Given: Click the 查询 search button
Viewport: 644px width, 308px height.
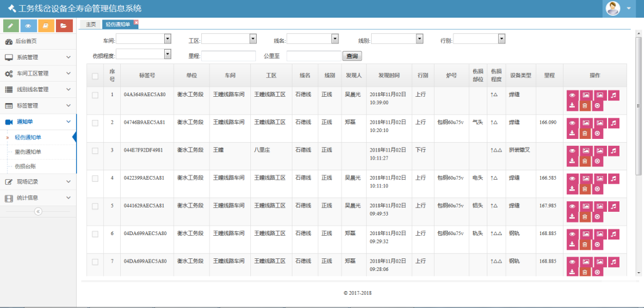Looking at the screenshot, I should point(352,56).
